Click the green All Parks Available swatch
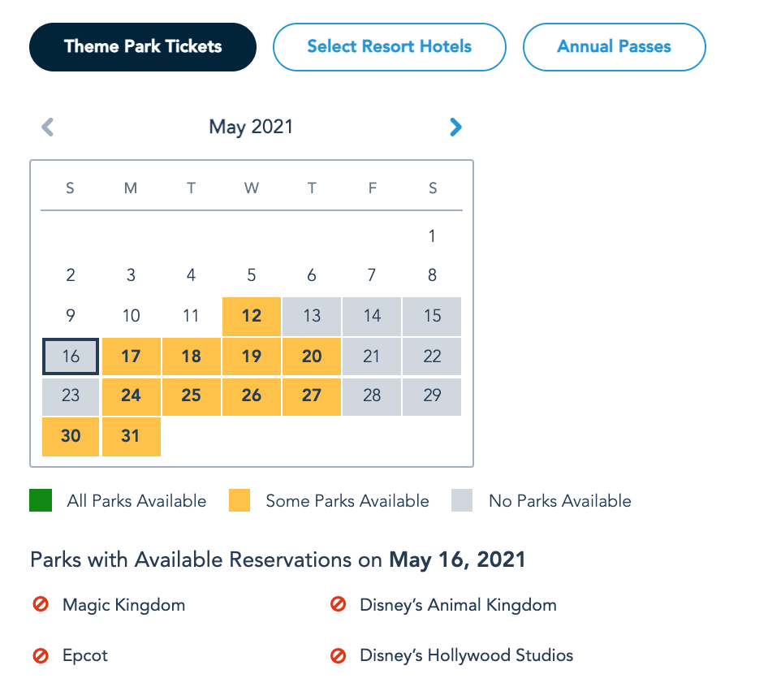 pyautogui.click(x=41, y=500)
